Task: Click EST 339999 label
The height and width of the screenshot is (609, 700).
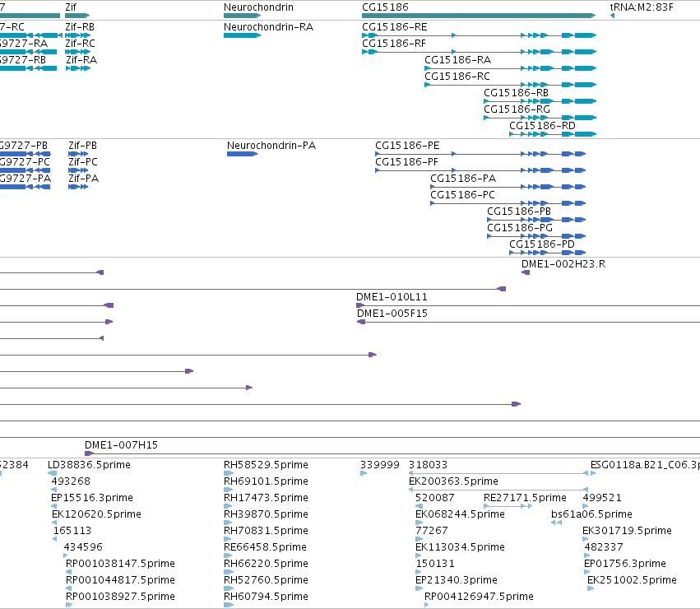Action: [380, 465]
